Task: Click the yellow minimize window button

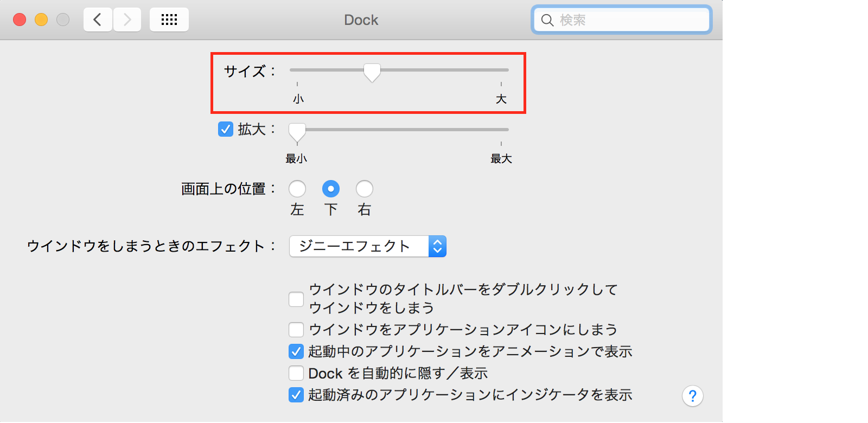Action: click(41, 20)
